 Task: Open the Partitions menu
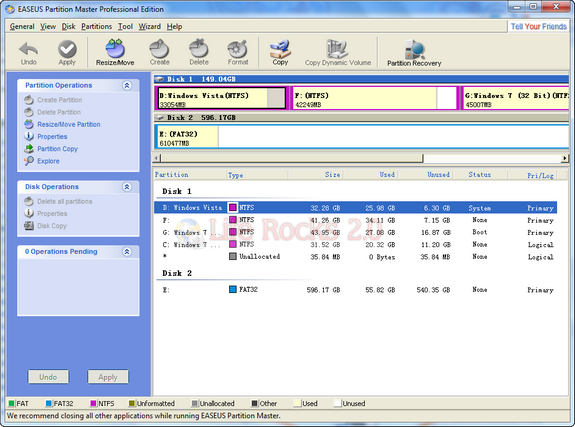(96, 26)
